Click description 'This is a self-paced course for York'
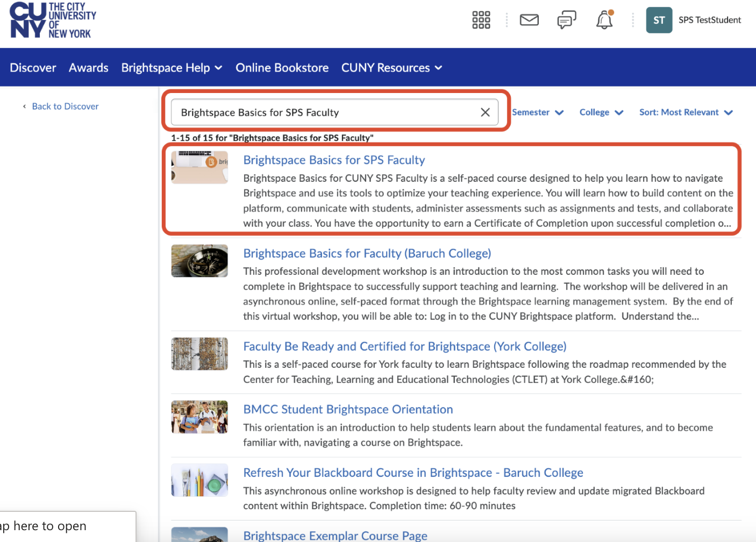The width and height of the screenshot is (756, 542). click(x=484, y=372)
